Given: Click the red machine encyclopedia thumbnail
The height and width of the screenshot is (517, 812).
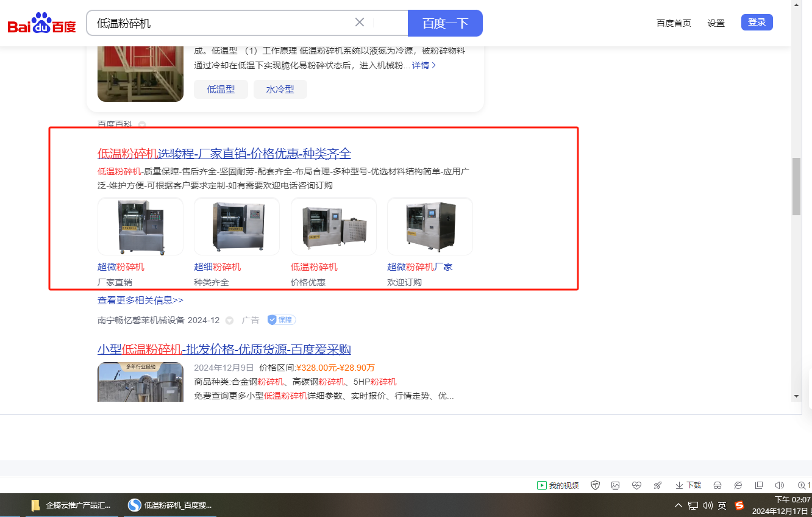Looking at the screenshot, I should coord(140,73).
